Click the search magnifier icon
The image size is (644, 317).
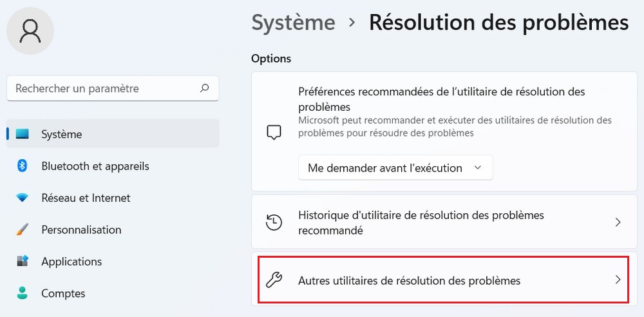[x=205, y=88]
